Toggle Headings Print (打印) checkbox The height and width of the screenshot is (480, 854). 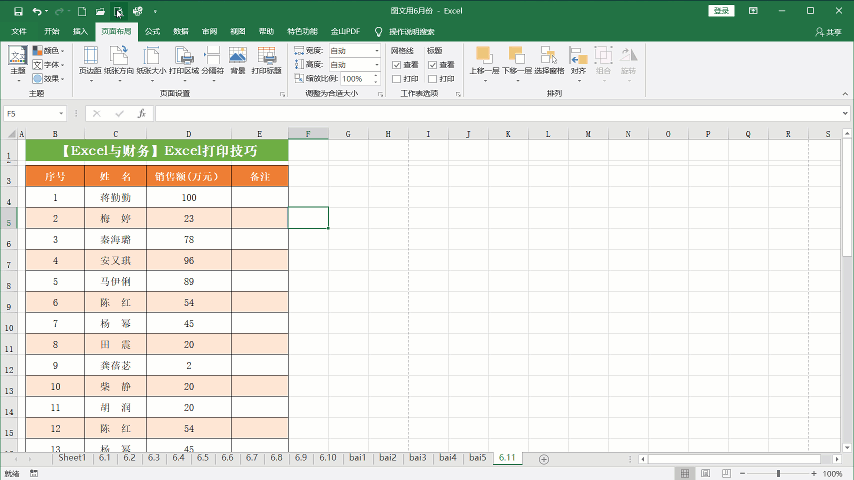pos(432,79)
